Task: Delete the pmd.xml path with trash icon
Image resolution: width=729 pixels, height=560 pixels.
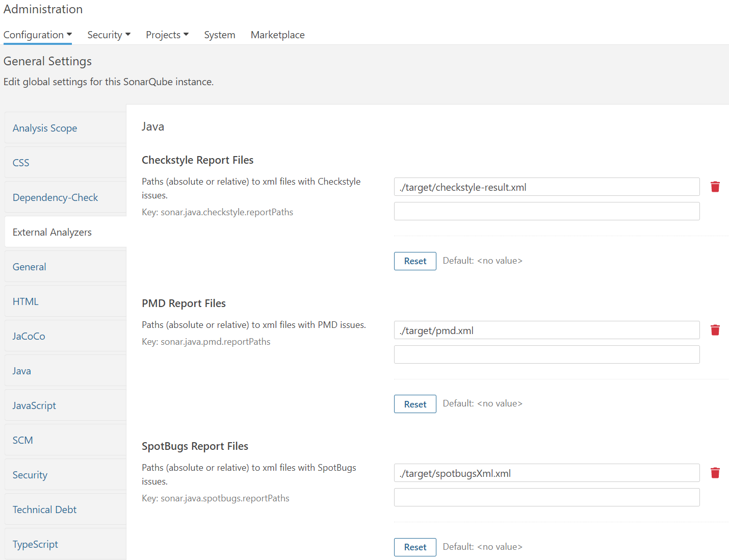Action: click(x=715, y=330)
